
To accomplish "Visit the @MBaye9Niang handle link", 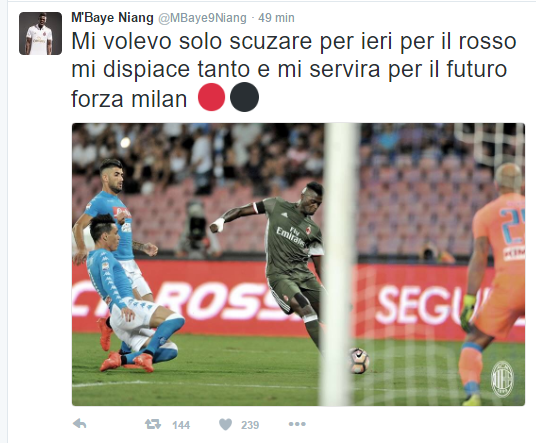I will click(x=202, y=18).
